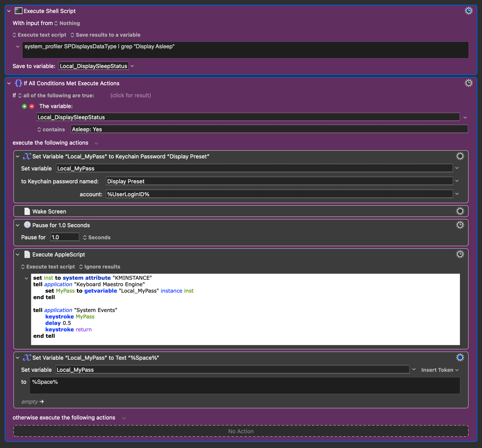Image resolution: width=482 pixels, height=448 pixels.
Task: Open gear menu for If All Conditions action
Action: click(469, 83)
